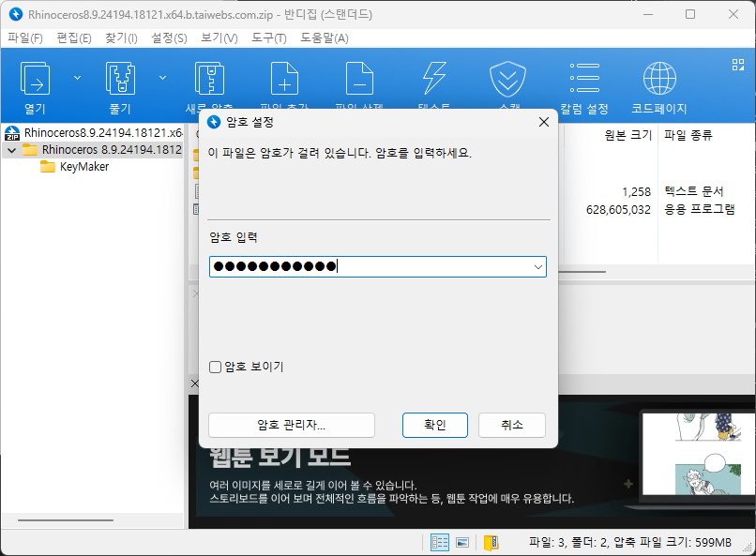Open the 설정(S) menu
The image size is (756, 556).
(x=169, y=38)
